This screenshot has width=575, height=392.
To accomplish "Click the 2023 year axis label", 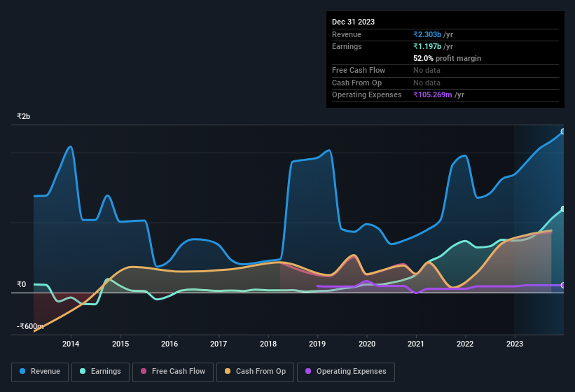I will pyautogui.click(x=515, y=344).
